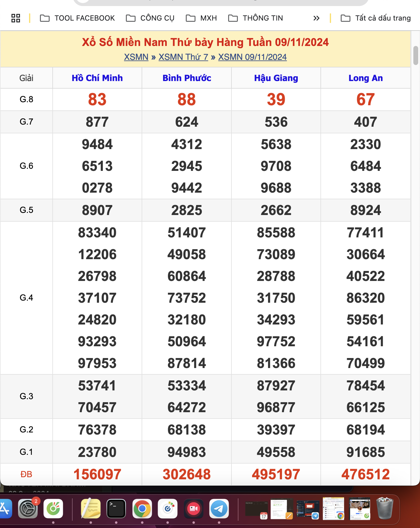
Task: Open Terminal from the dock
Action: [x=116, y=509]
